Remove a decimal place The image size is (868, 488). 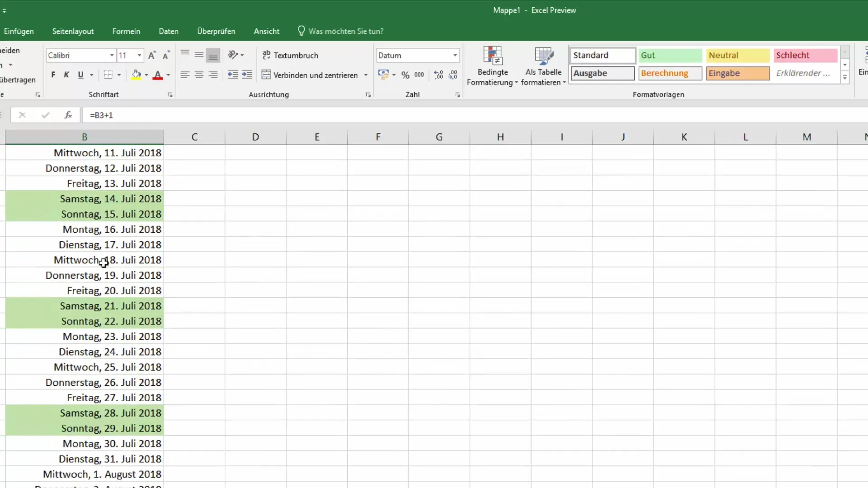tap(453, 75)
